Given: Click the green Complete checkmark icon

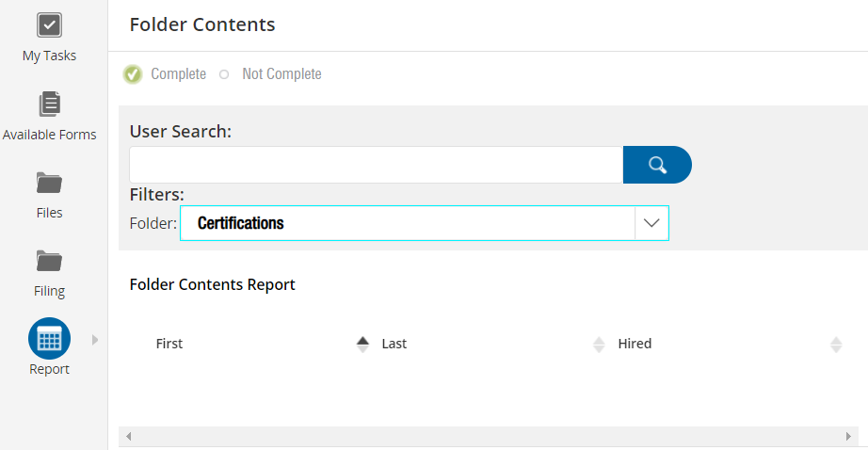Looking at the screenshot, I should point(133,74).
